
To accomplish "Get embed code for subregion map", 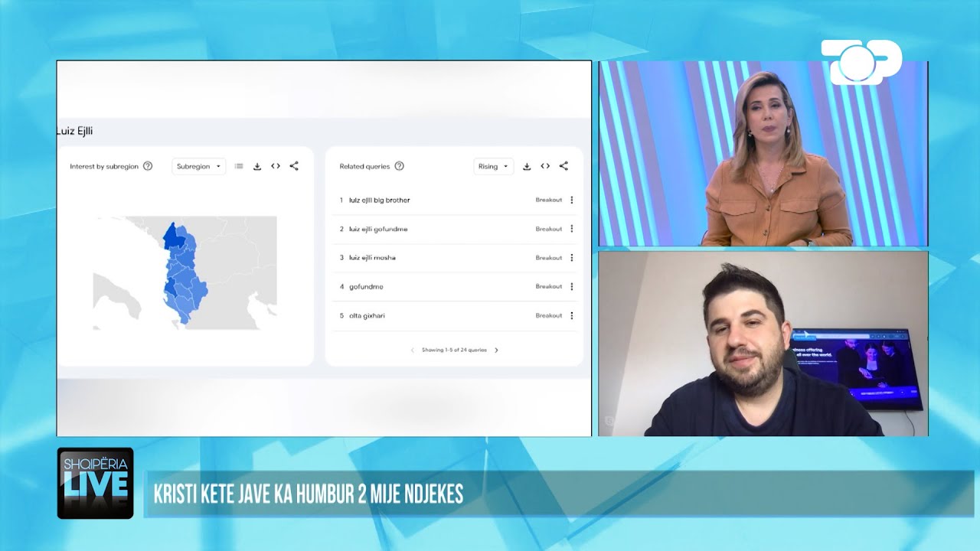I will [x=276, y=166].
